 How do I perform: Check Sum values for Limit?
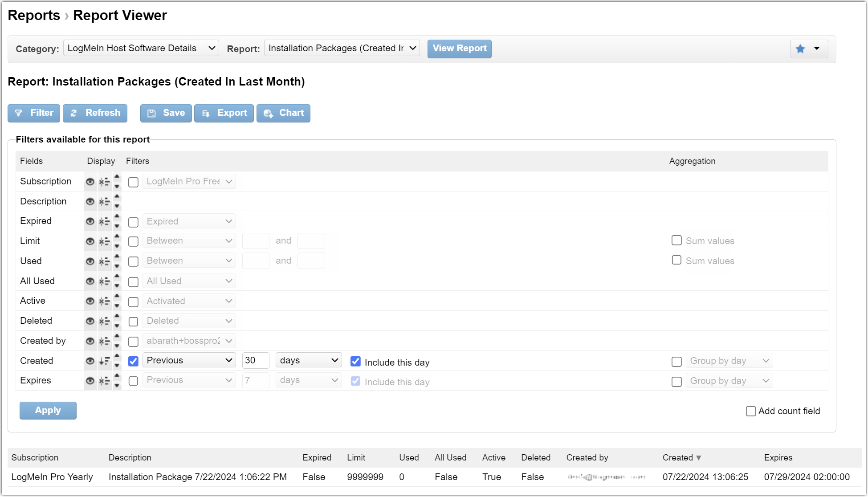(x=676, y=240)
